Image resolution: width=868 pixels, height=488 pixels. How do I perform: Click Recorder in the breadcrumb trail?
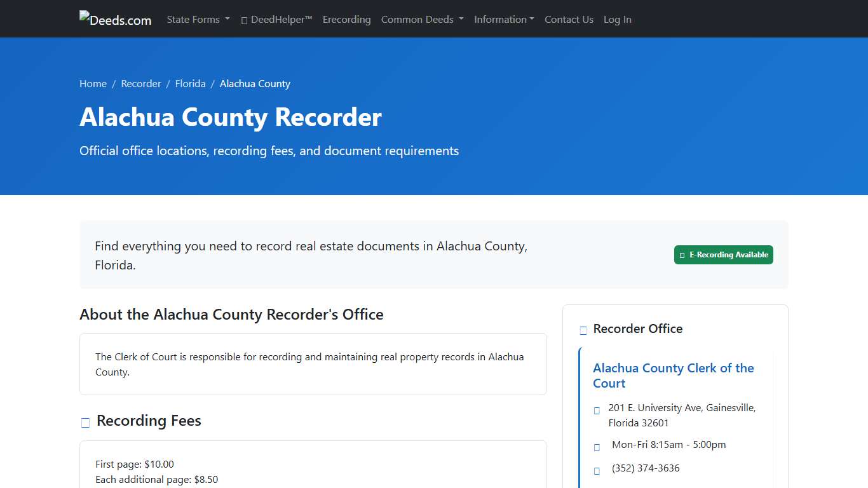(141, 83)
